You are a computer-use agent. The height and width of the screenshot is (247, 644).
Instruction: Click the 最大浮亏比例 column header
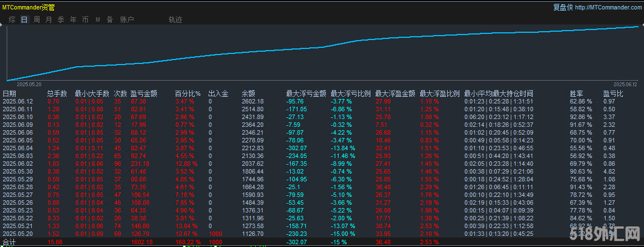pyautogui.click(x=351, y=93)
